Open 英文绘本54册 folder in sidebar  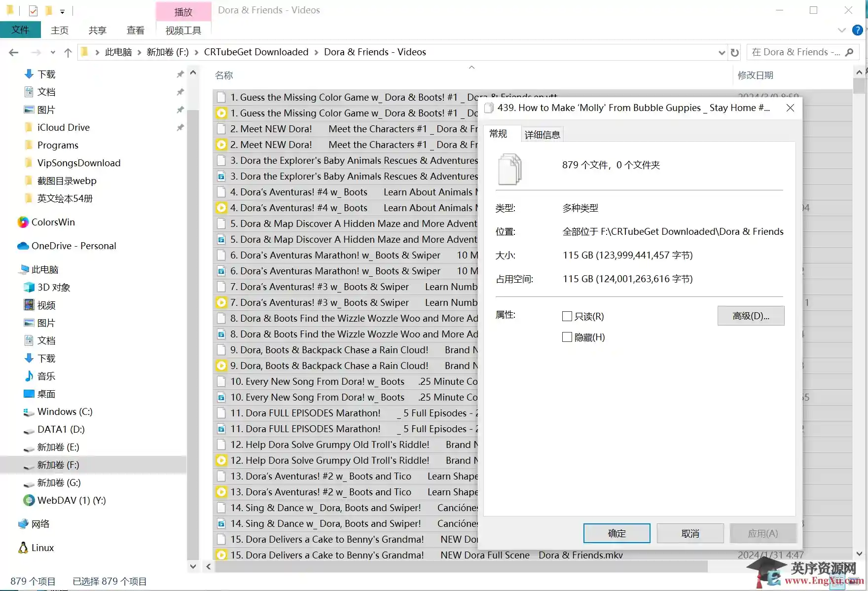pos(65,198)
